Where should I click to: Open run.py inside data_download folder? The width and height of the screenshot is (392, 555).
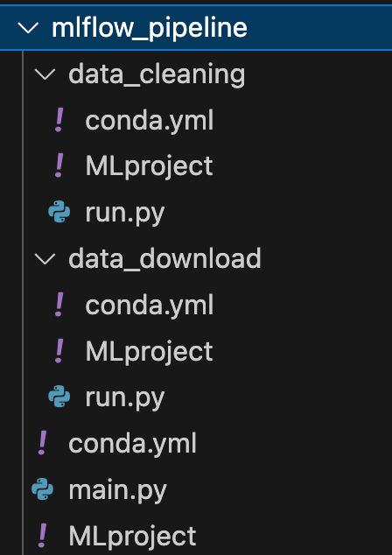[x=125, y=398]
